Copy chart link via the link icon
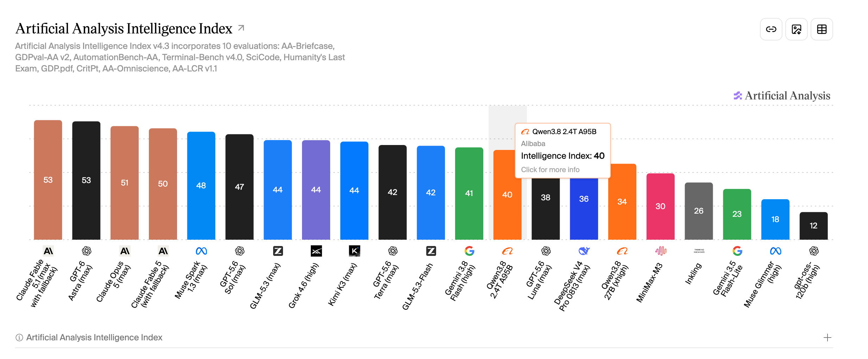 coord(771,29)
